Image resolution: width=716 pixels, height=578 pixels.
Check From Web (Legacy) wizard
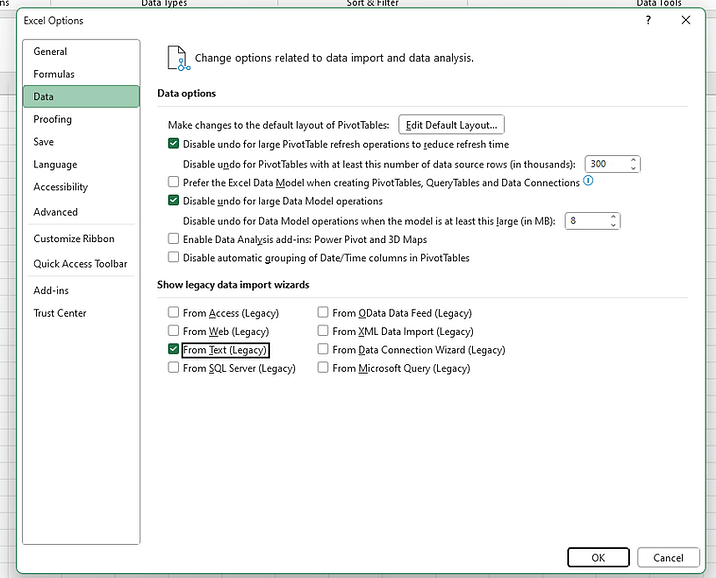174,331
